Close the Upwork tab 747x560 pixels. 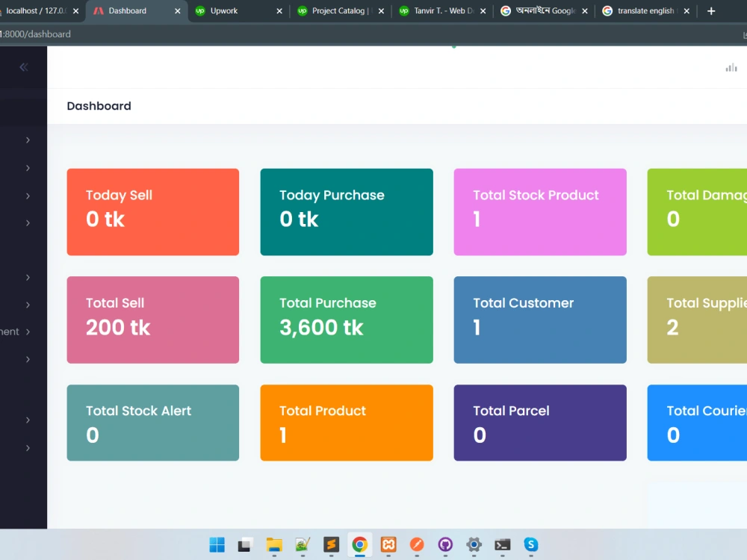279,11
